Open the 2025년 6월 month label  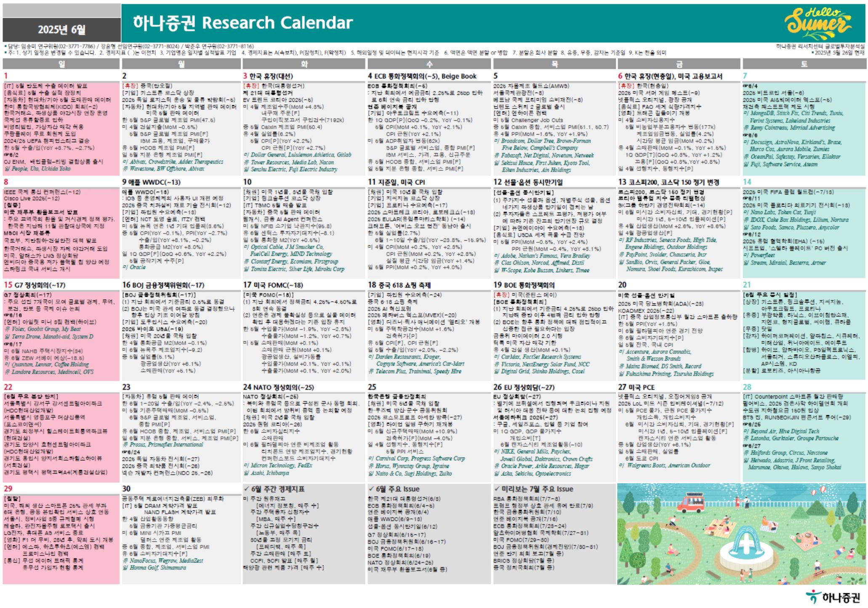(61, 29)
